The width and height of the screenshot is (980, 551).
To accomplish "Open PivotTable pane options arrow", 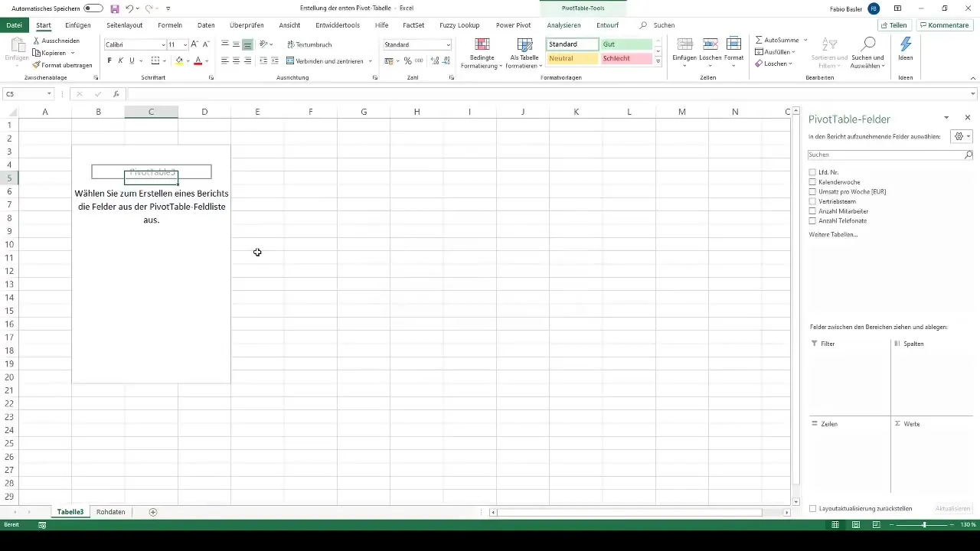I will tap(946, 118).
